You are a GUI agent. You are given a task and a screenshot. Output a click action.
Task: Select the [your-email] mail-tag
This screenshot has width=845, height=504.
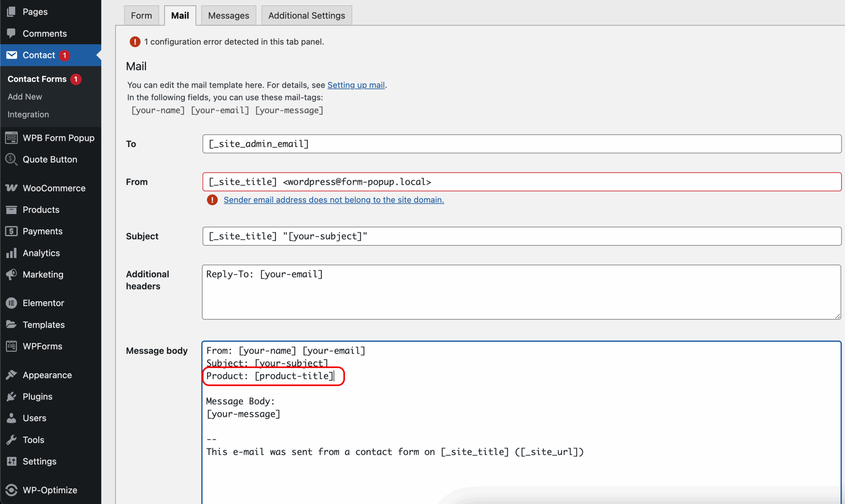220,110
